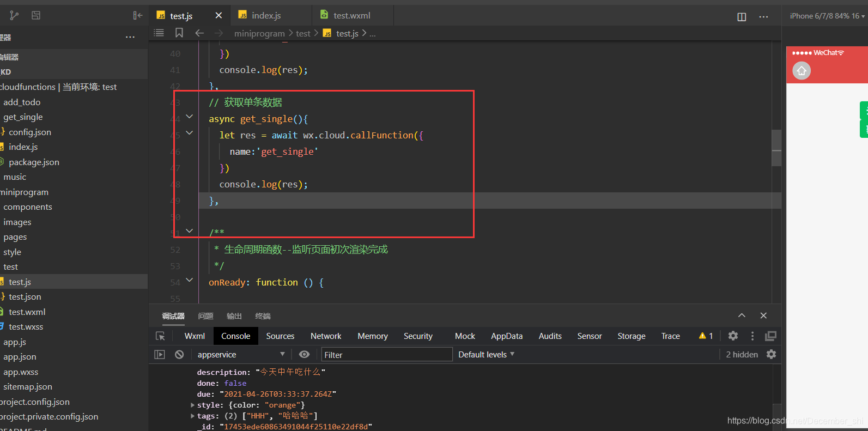Open the outline list icon in breadcrumb bar

159,33
